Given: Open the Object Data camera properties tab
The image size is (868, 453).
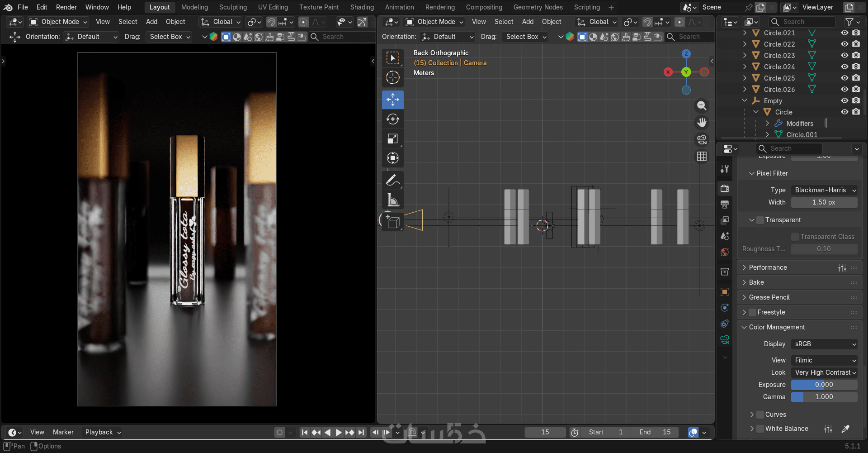Looking at the screenshot, I should click(725, 339).
